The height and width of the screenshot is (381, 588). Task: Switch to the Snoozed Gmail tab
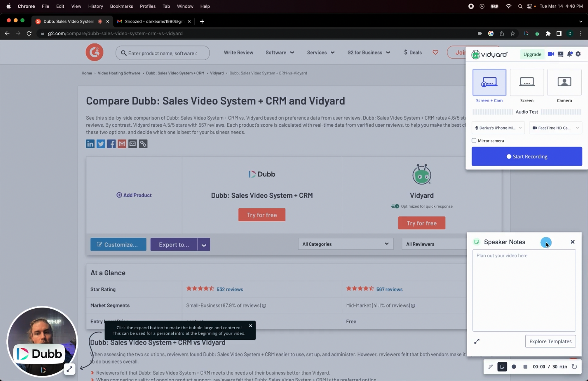tap(154, 22)
